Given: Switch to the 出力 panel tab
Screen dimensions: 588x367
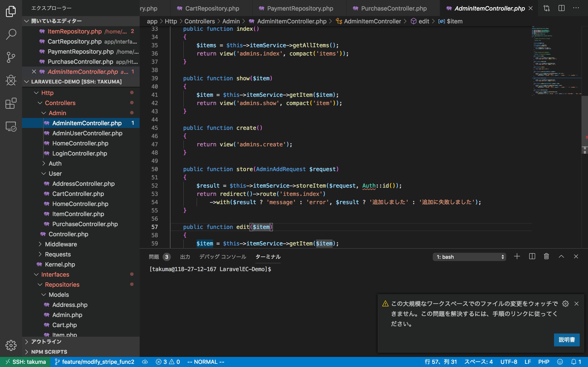Looking at the screenshot, I should click(x=185, y=257).
